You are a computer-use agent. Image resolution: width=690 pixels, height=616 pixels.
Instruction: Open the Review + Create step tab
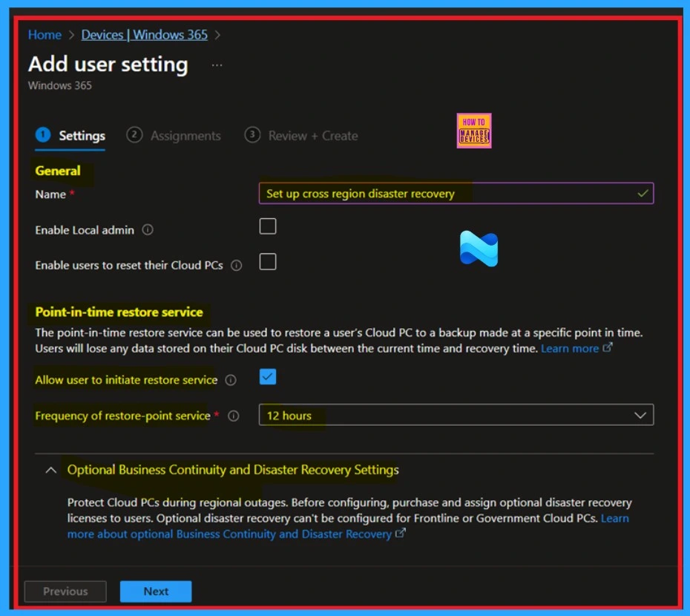(301, 136)
